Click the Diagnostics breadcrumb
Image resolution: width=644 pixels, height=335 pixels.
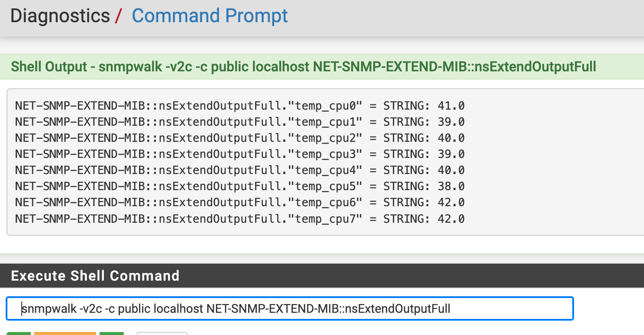pyautogui.click(x=60, y=16)
